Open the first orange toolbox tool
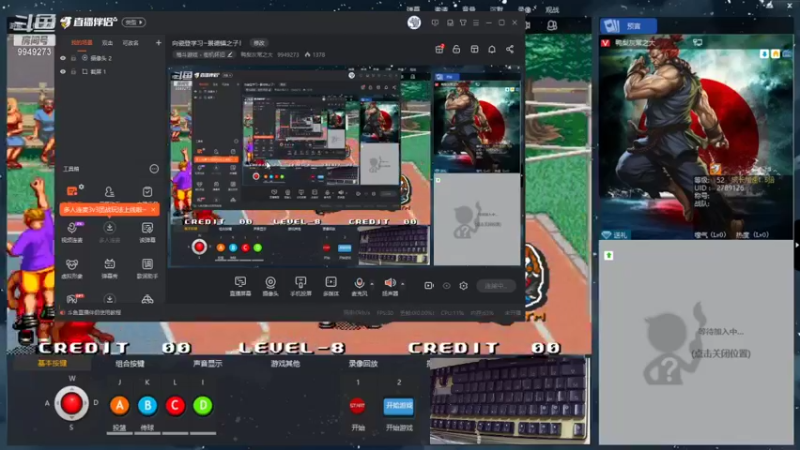800x450 pixels. click(x=72, y=191)
